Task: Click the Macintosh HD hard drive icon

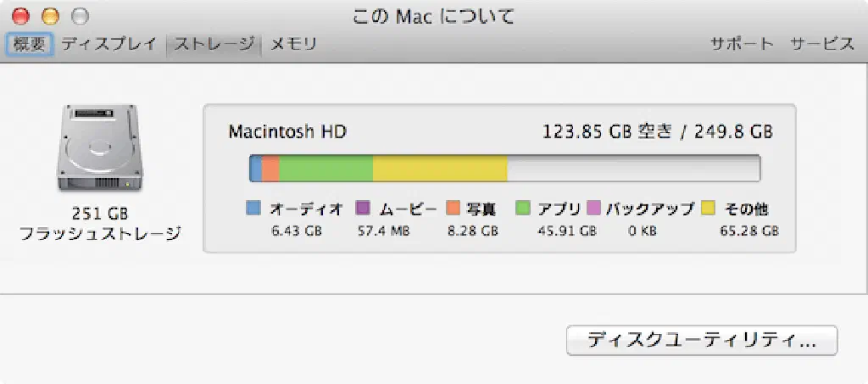Action: [x=99, y=150]
